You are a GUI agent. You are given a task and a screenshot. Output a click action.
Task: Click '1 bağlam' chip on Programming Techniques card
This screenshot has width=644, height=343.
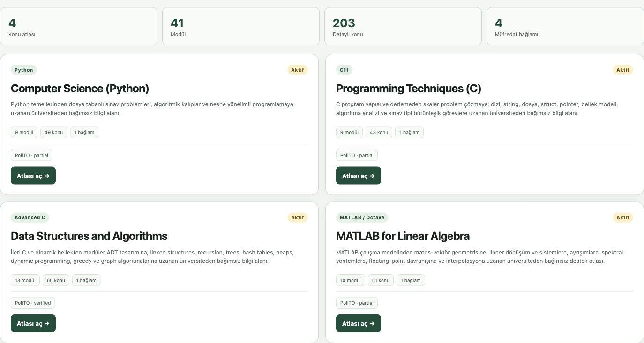[410, 132]
